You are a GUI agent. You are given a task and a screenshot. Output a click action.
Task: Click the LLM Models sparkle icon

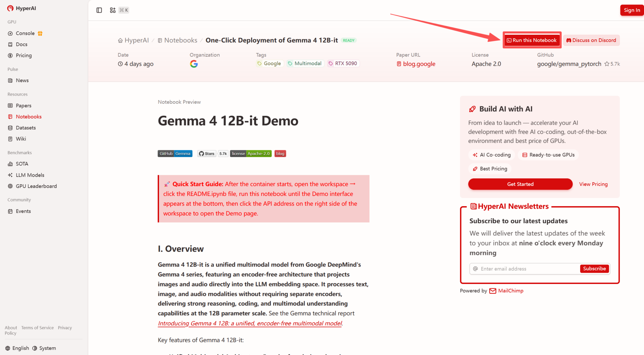point(10,175)
